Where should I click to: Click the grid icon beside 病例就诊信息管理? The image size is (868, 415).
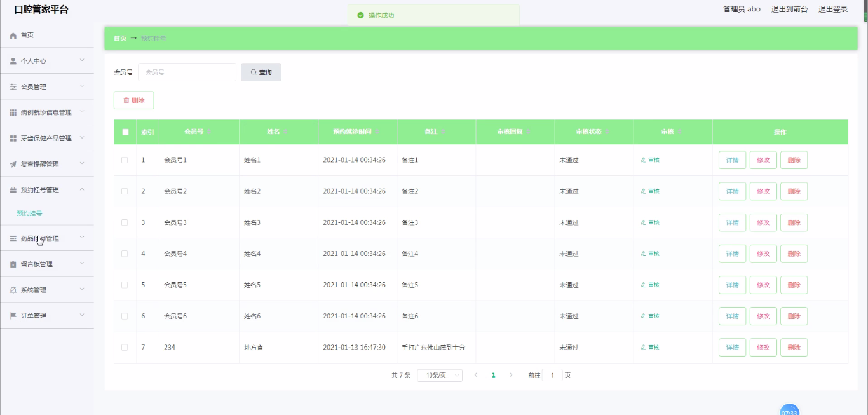pyautogui.click(x=13, y=112)
